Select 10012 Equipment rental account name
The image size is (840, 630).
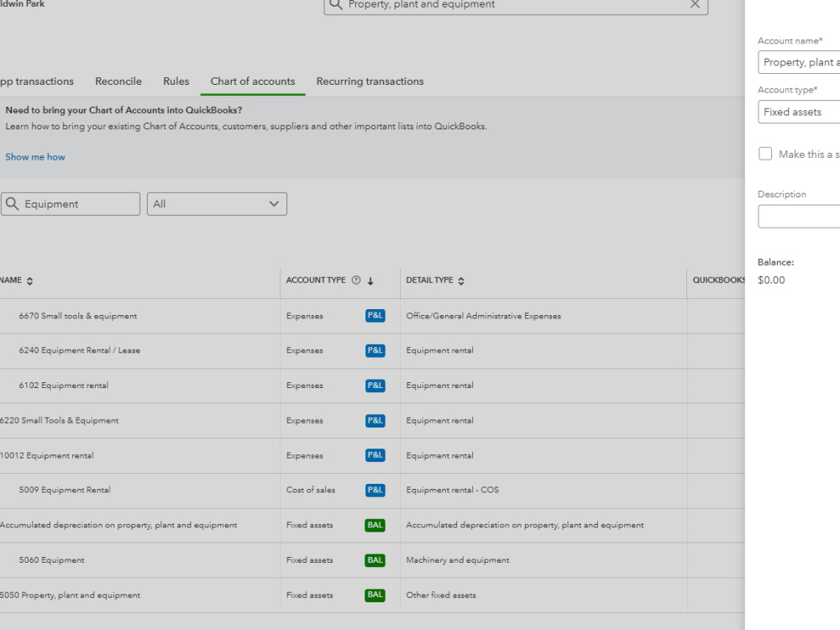(x=46, y=455)
